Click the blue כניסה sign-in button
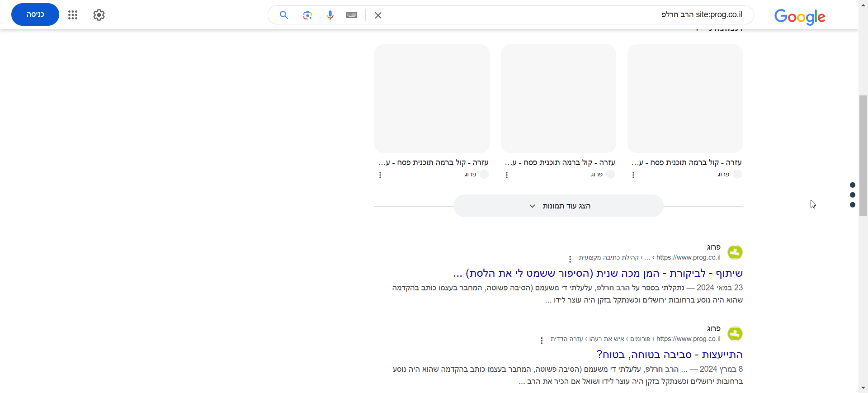Image resolution: width=868 pixels, height=393 pixels. [35, 14]
